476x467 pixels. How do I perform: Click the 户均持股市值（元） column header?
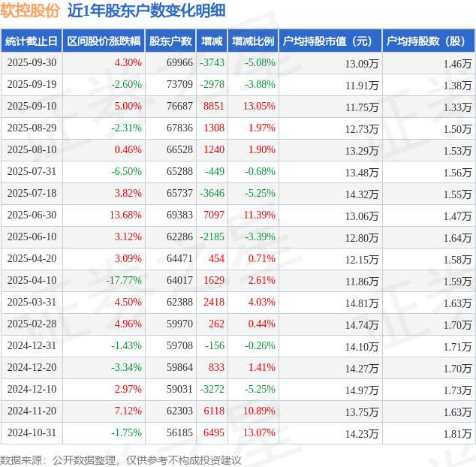click(330, 41)
